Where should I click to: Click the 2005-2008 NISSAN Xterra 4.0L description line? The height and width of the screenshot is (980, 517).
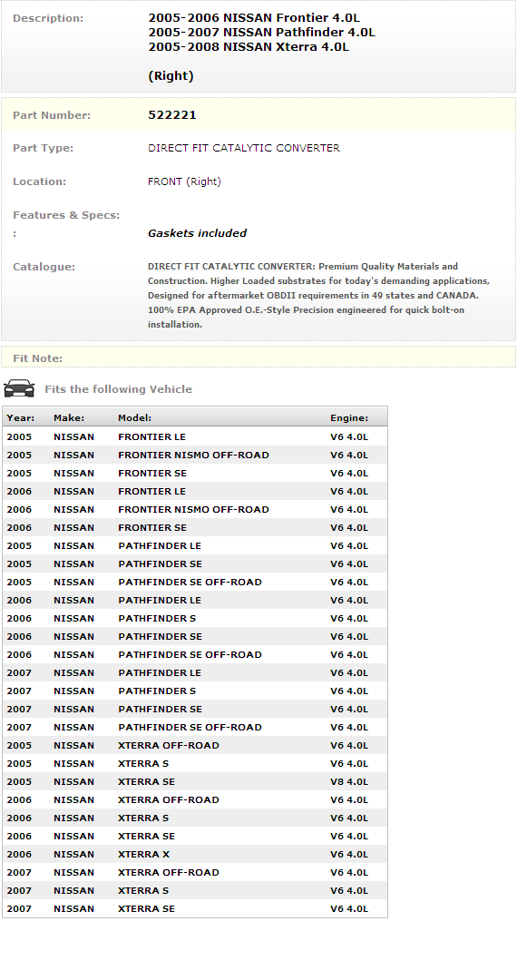pyautogui.click(x=249, y=47)
